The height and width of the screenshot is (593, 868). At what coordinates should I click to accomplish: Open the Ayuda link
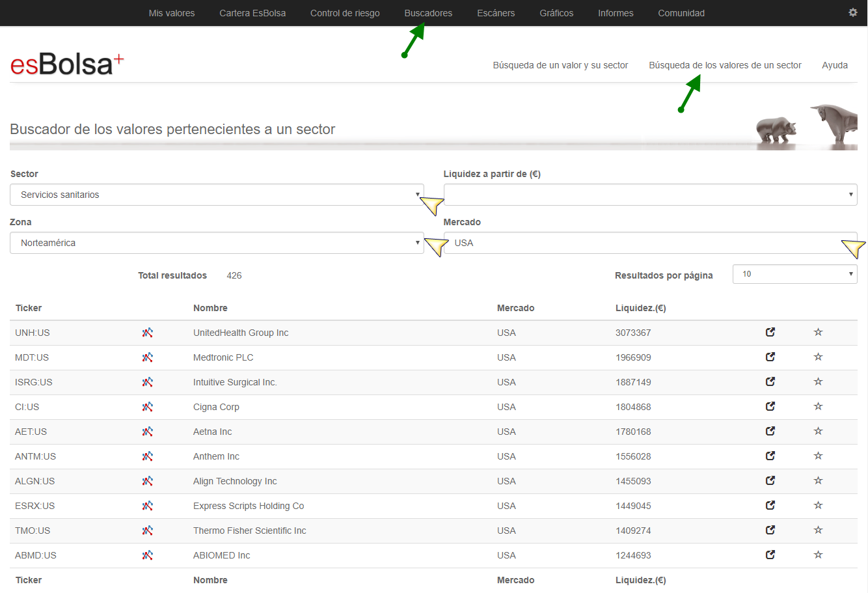[x=835, y=65]
